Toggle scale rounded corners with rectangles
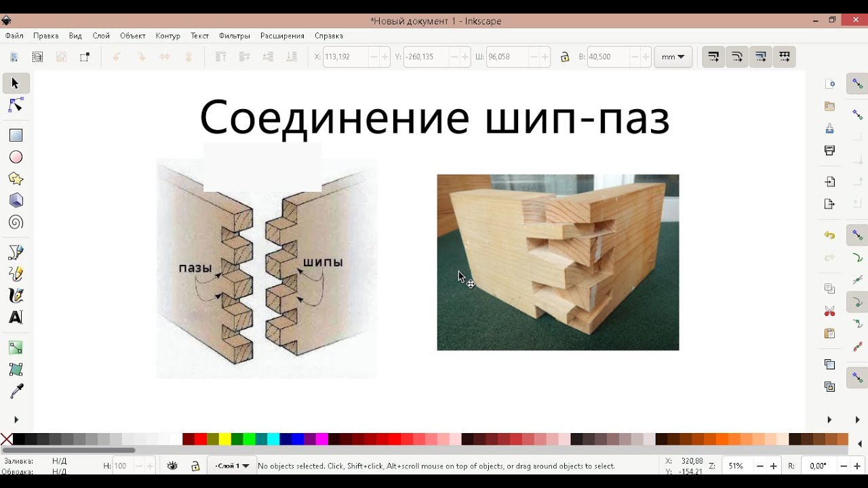Viewport: 868px width, 488px height. (737, 57)
